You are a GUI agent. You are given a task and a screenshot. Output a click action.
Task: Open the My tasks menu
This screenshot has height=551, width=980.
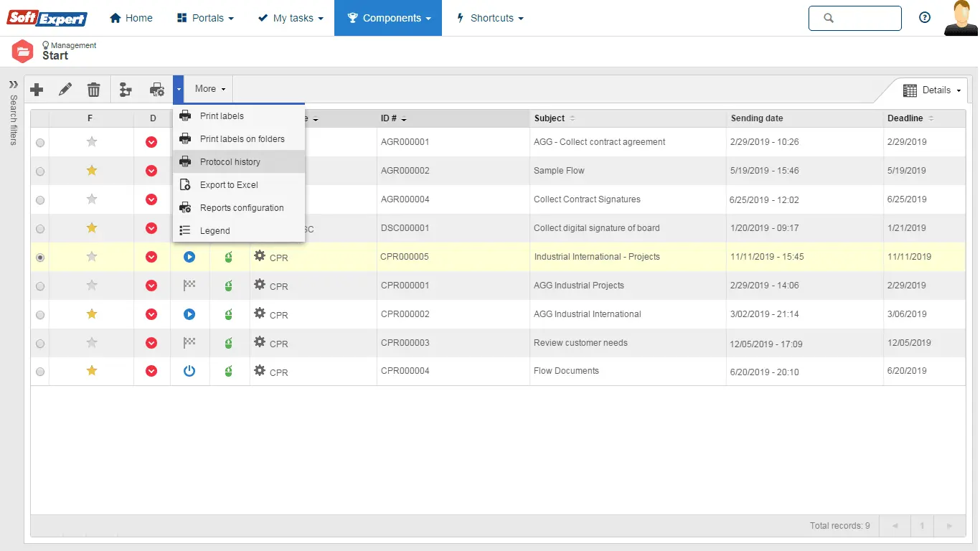click(x=291, y=18)
